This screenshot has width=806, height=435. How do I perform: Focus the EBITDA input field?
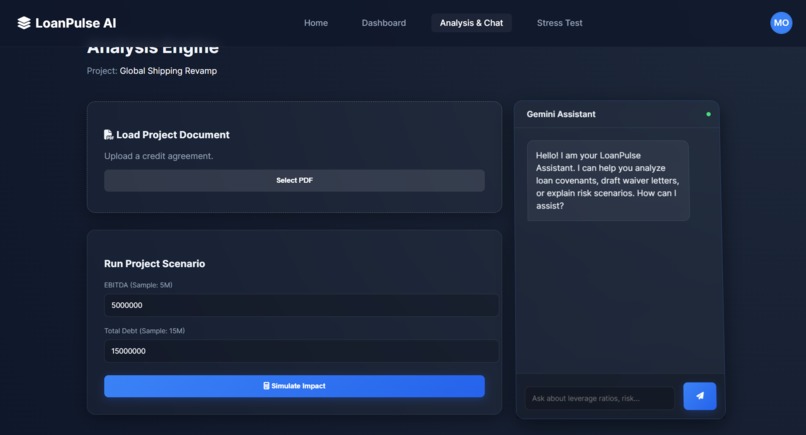pyautogui.click(x=301, y=305)
